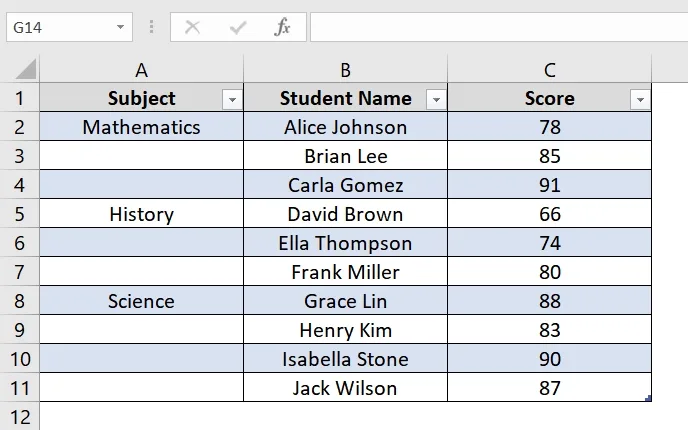Screen dimensions: 688x430
Task: Select row 4 header
Action: pos(19,184)
